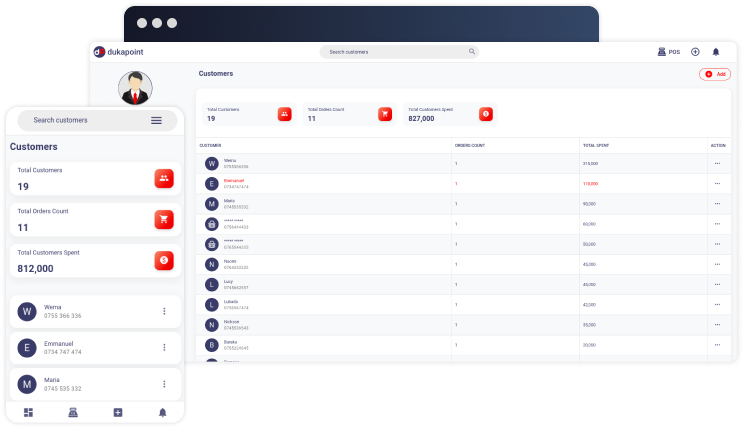Viewport: 744px width, 428px height.
Task: Click the Nickson customer name in the desktop table
Action: (x=232, y=322)
